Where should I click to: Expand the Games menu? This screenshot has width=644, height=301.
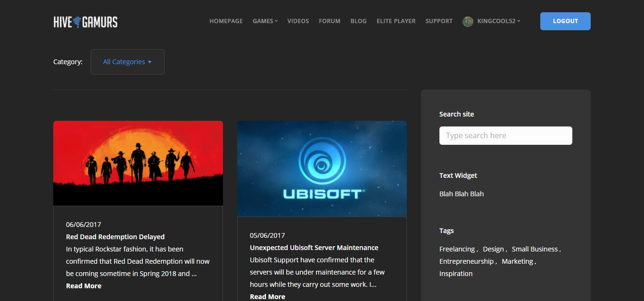pos(265,21)
